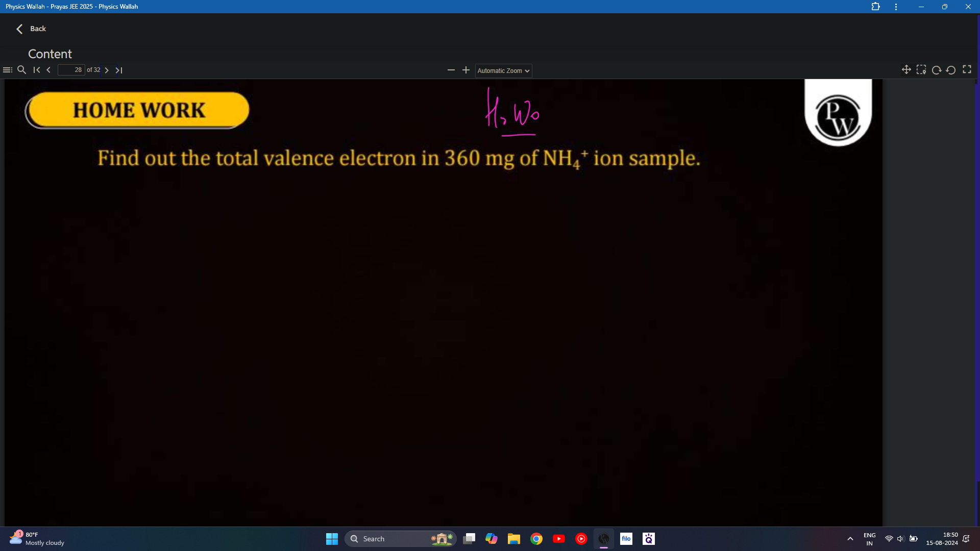Click the previous page chevron arrow
The image size is (980, 551).
point(48,70)
